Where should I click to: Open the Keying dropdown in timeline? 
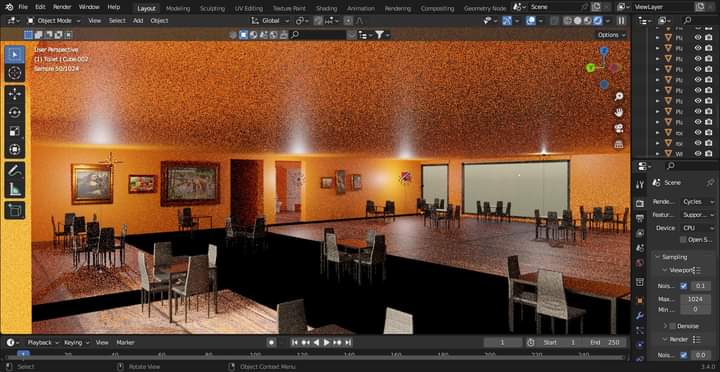pyautogui.click(x=76, y=342)
